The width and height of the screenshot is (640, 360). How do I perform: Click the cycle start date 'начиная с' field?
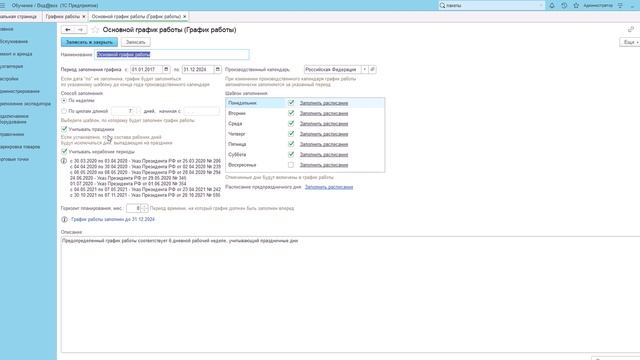pyautogui.click(x=201, y=111)
